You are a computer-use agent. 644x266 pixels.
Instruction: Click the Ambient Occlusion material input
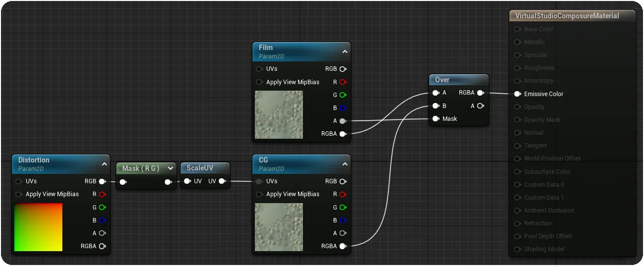click(x=549, y=211)
